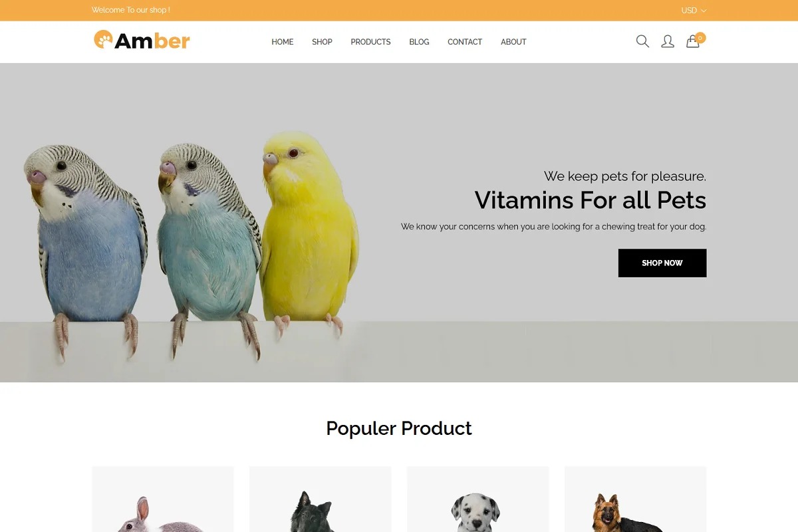Select the rabbit product thumbnail
The image size is (798, 532).
point(163,499)
